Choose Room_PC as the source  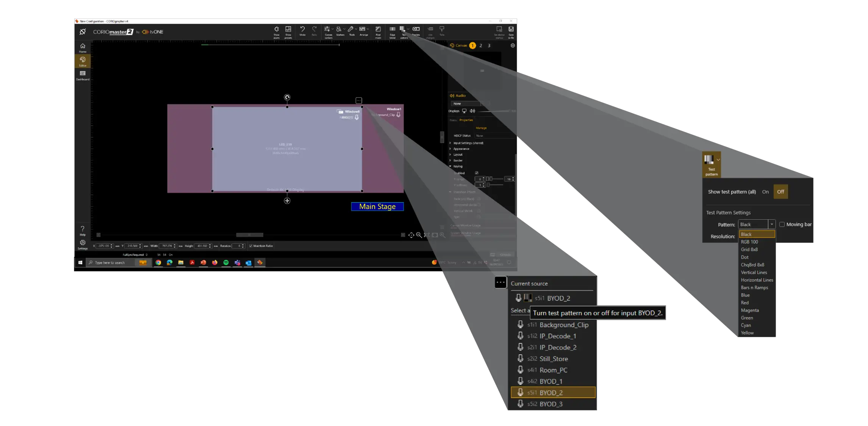[x=553, y=370]
